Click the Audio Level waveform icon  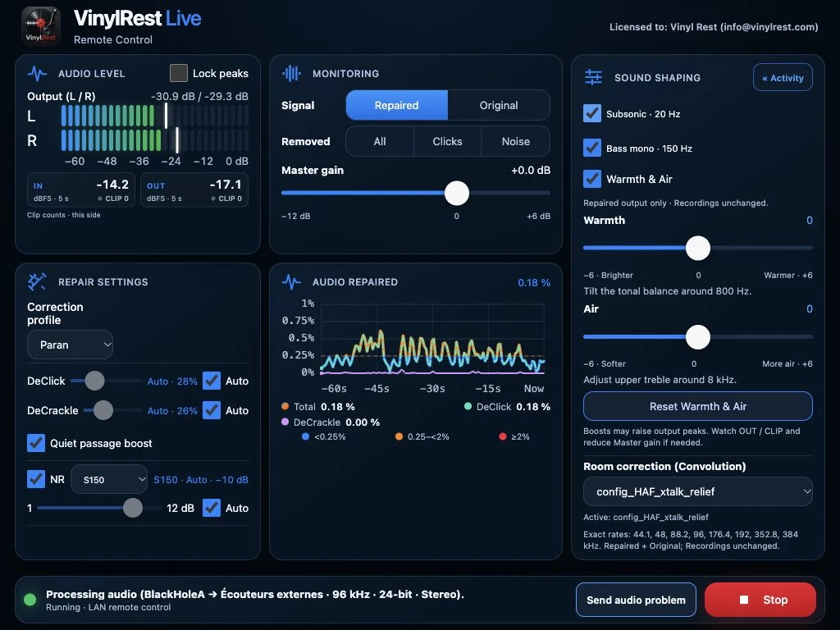tap(37, 73)
